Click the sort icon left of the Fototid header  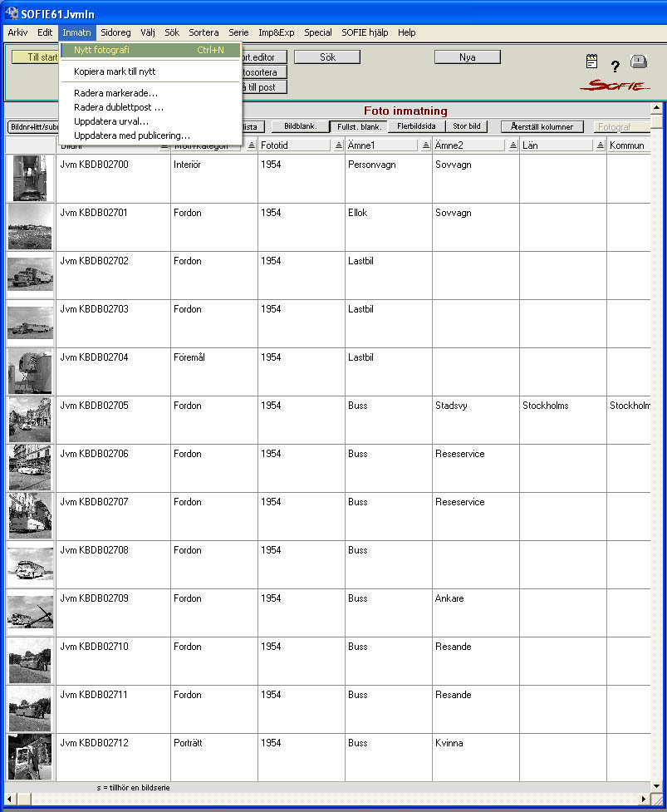pyautogui.click(x=252, y=145)
